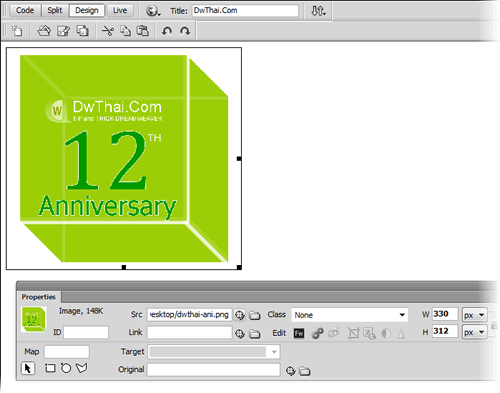This screenshot has width=500, height=393.
Task: Select the Polygon Hotspot tool
Action: (x=82, y=368)
